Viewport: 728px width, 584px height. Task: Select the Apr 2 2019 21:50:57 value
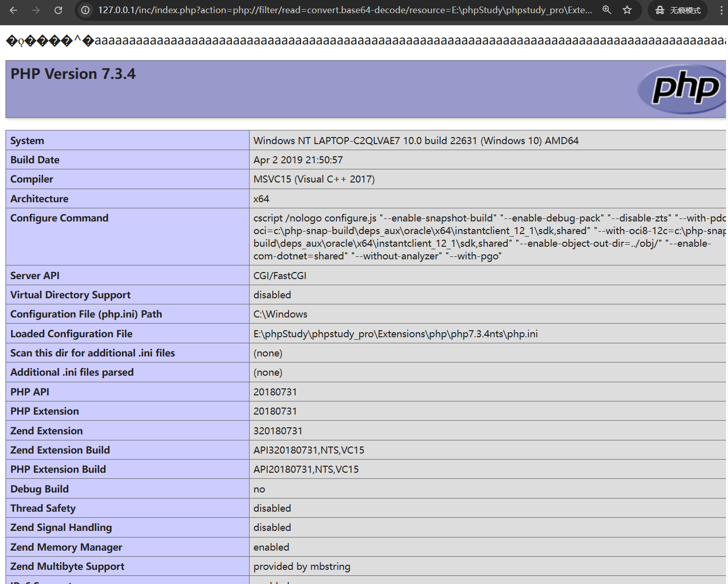tap(298, 160)
